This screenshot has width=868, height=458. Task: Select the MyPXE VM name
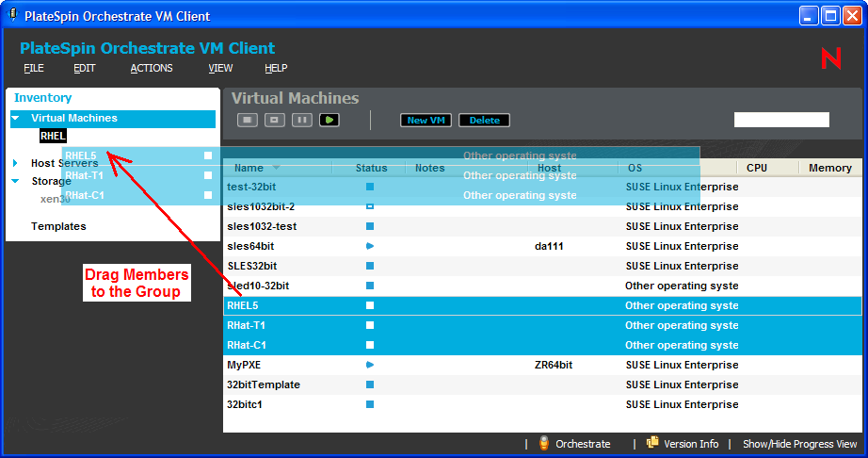coord(244,365)
